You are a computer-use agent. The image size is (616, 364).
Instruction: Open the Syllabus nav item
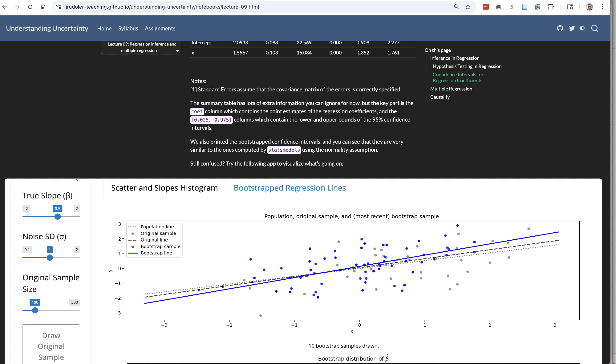(128, 28)
